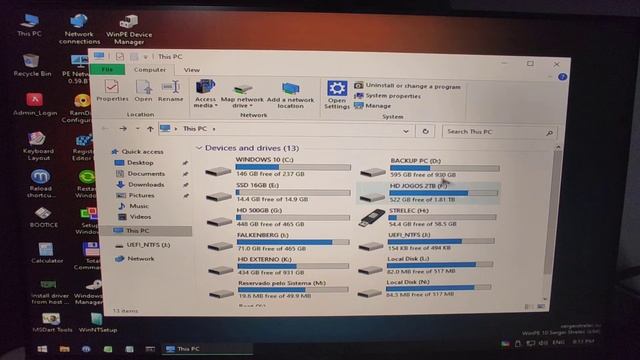
Task: Select Music in navigation pane
Action: [x=133, y=206]
